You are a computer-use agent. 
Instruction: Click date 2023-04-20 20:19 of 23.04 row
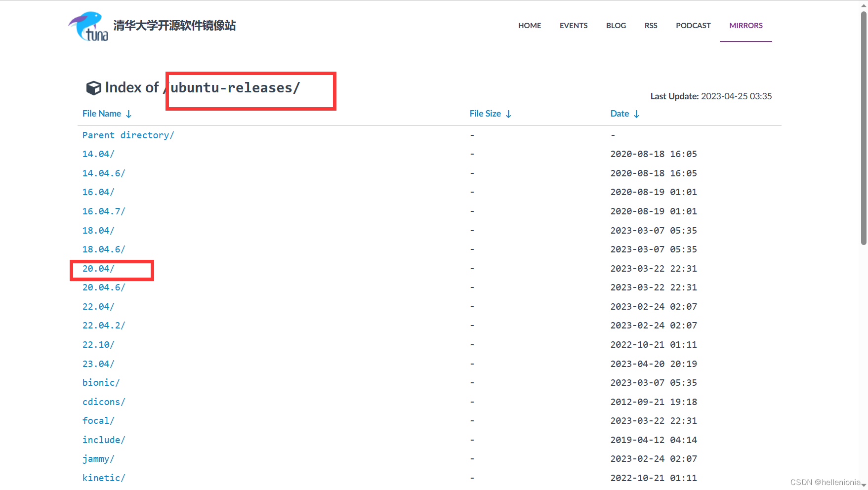point(654,364)
